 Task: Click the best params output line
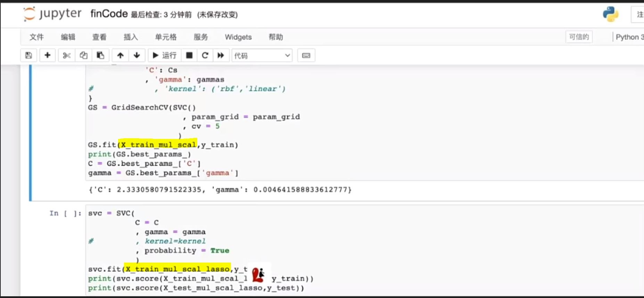[220, 190]
